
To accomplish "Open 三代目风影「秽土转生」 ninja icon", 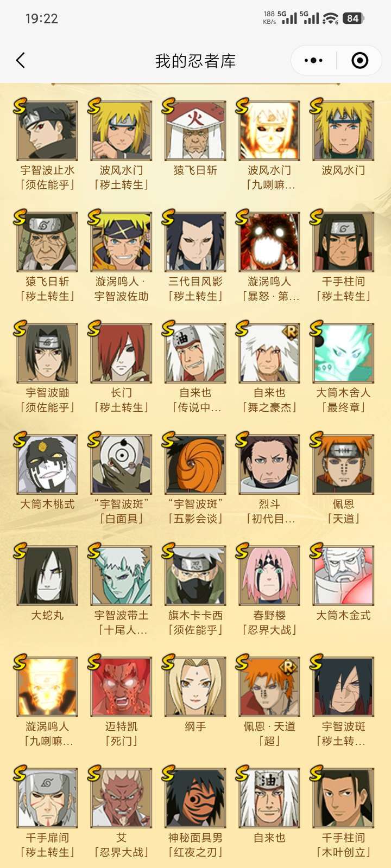I will (x=195, y=241).
